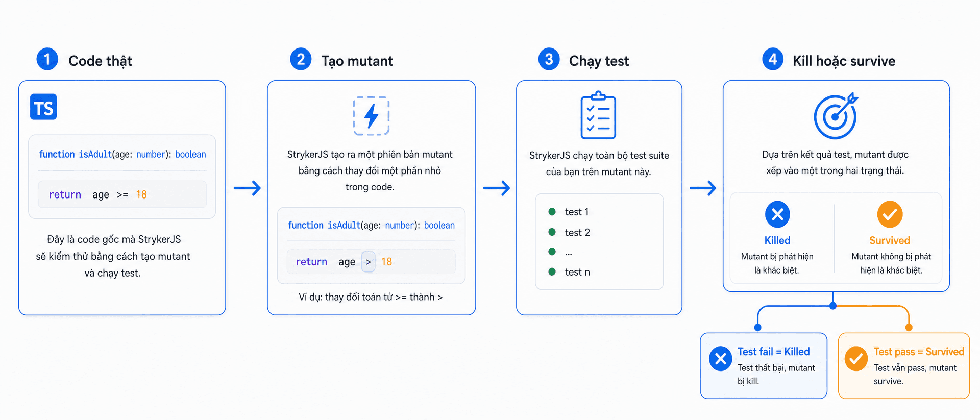Screen dimensions: 980x420
Task: Click 'Test vẫn pass, mutant survive' text
Action: (x=915, y=374)
